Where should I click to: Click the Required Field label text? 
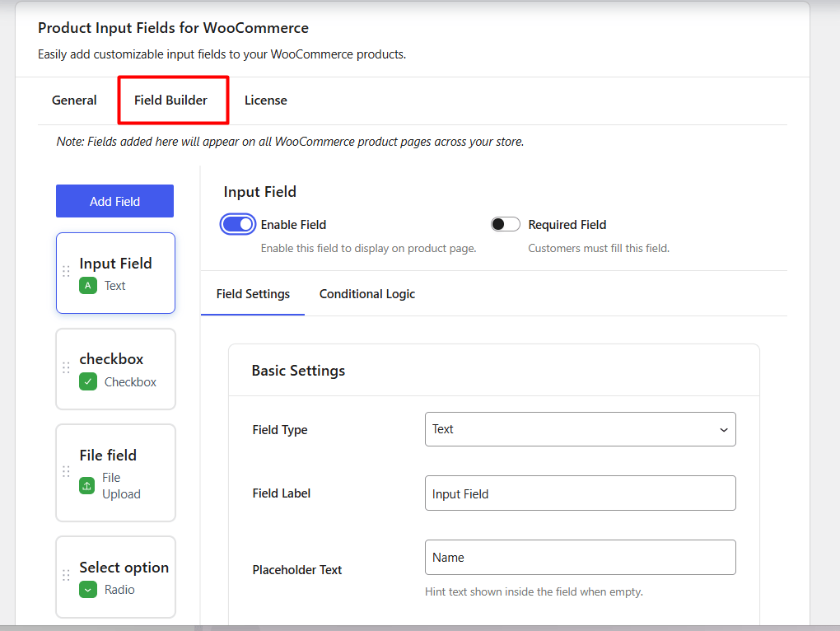567,224
